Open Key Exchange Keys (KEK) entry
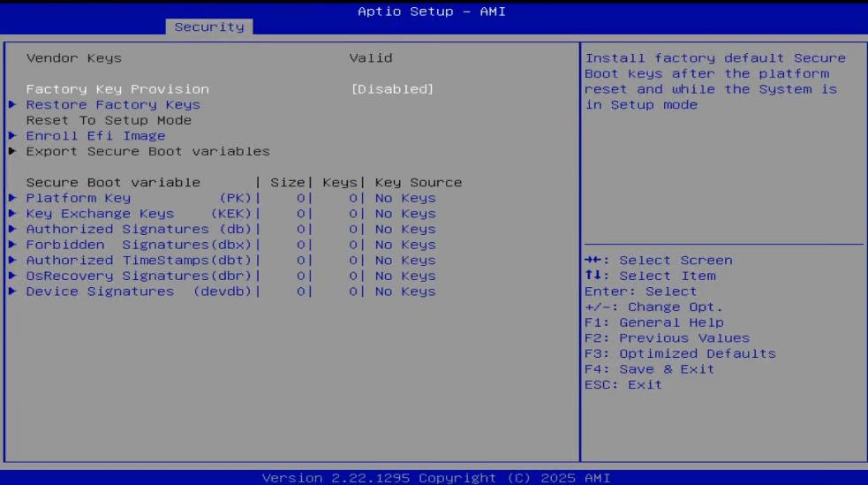This screenshot has height=485, width=868. click(139, 213)
